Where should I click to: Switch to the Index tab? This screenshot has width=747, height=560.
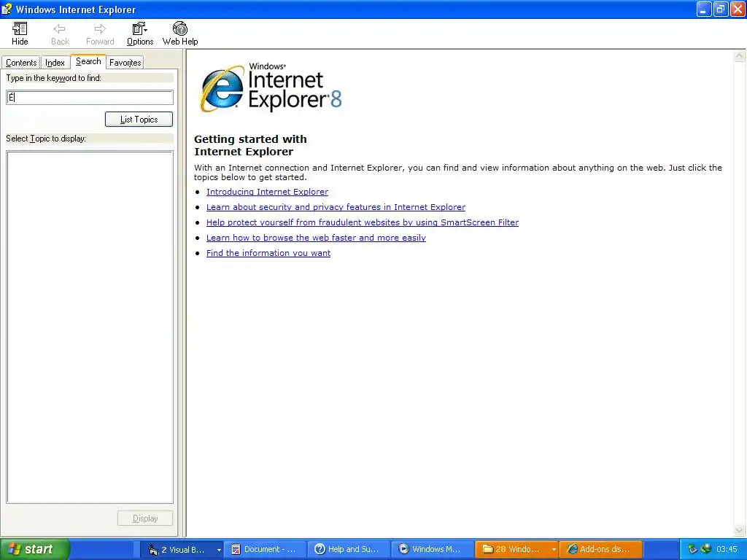tap(55, 63)
